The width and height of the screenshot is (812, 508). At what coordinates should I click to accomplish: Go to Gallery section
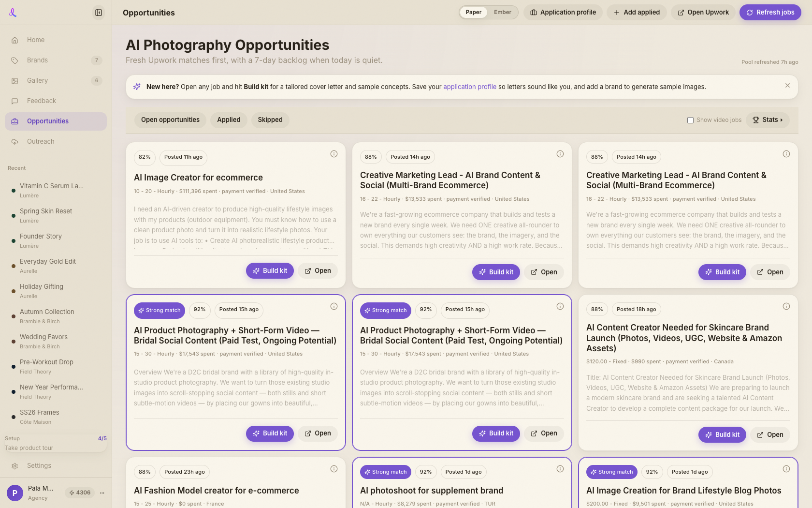[x=56, y=81]
